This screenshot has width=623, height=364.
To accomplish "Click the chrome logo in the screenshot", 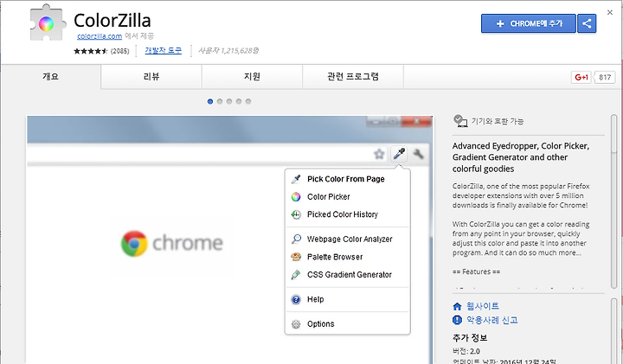I will [172, 243].
